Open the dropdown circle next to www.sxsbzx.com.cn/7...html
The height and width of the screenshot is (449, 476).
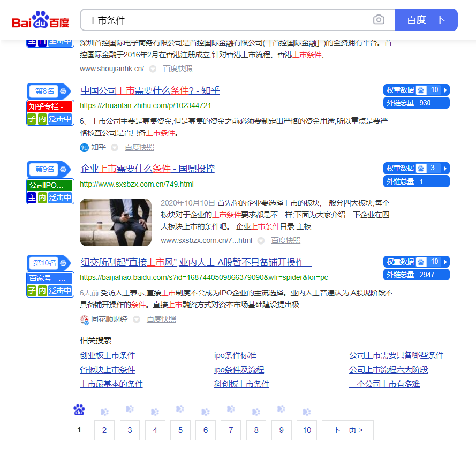(x=261, y=241)
